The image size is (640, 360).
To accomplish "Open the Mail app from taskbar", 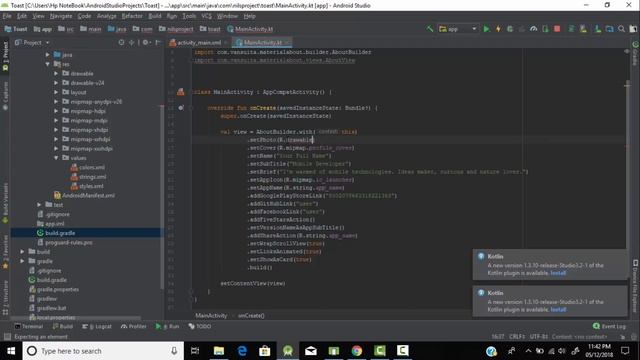I will 311,351.
